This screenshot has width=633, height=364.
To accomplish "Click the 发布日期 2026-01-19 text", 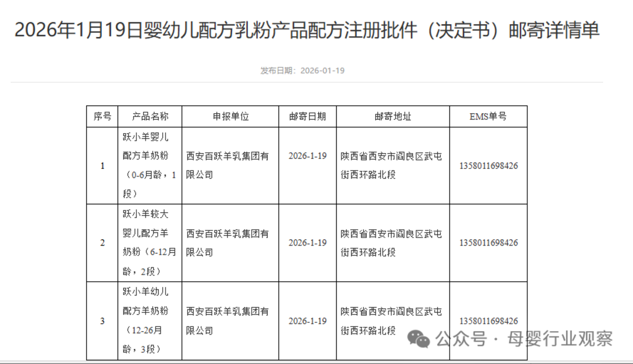I will point(302,70).
